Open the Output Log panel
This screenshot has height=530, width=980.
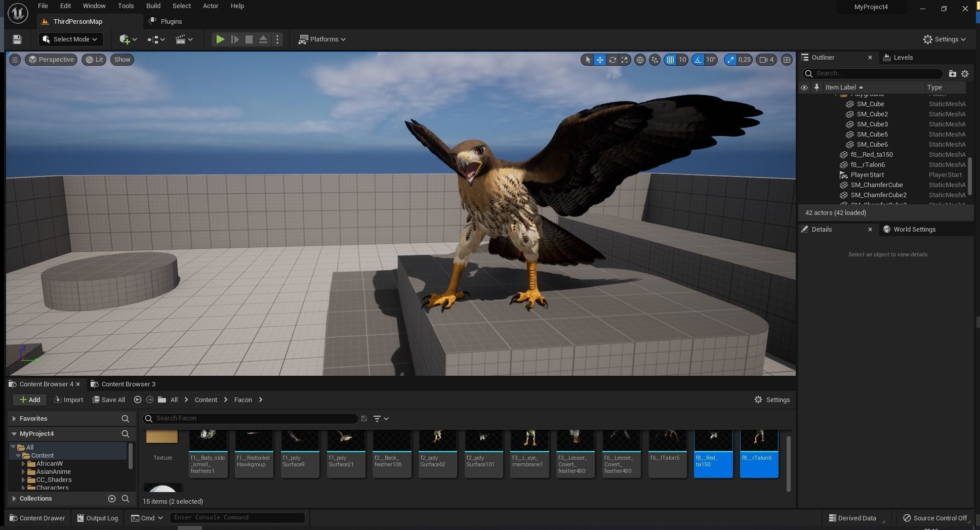98,518
